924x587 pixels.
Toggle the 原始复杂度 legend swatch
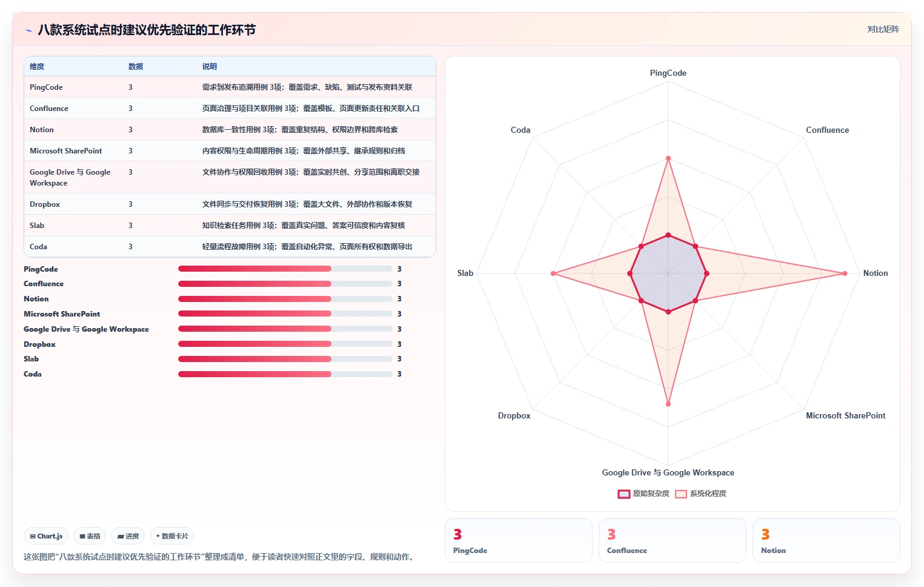click(624, 494)
